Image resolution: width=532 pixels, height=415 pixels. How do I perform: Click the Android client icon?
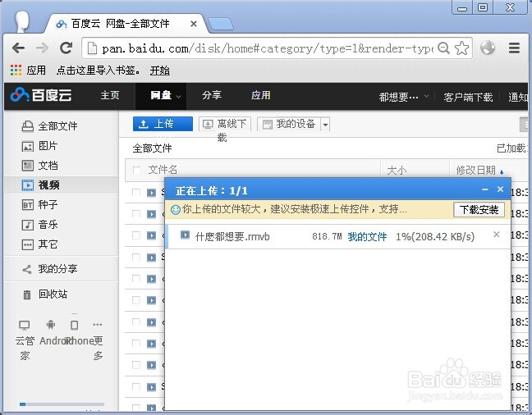coord(51,325)
